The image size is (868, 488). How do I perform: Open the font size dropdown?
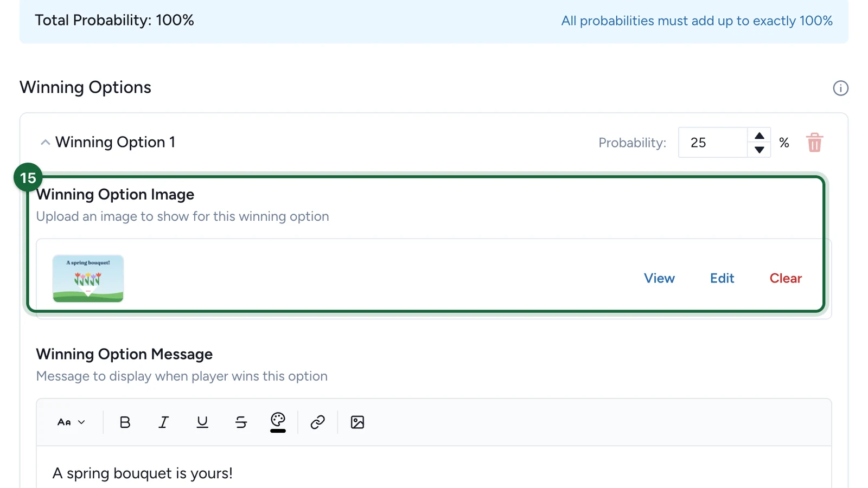tap(71, 422)
